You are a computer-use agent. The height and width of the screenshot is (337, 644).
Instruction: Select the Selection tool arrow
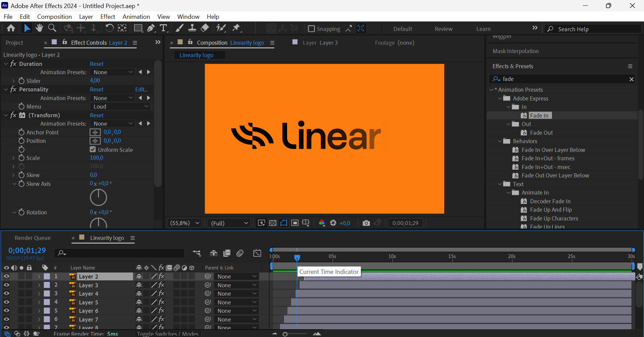point(27,28)
